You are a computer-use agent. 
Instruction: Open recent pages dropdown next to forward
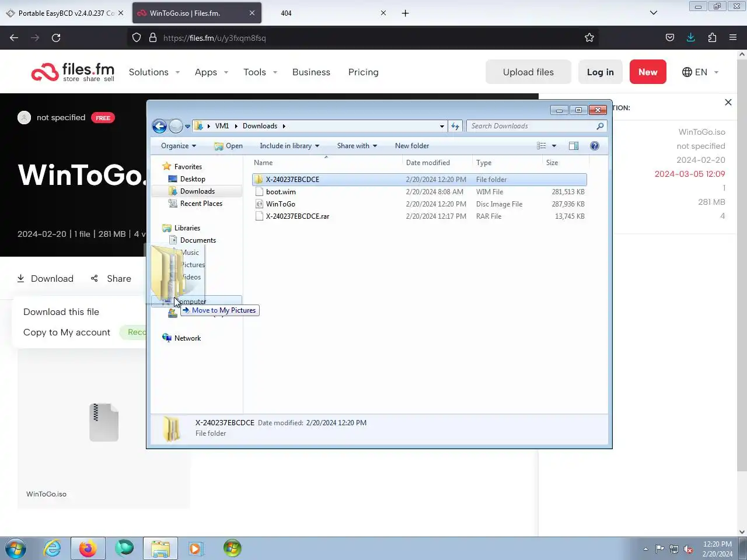[x=187, y=126]
